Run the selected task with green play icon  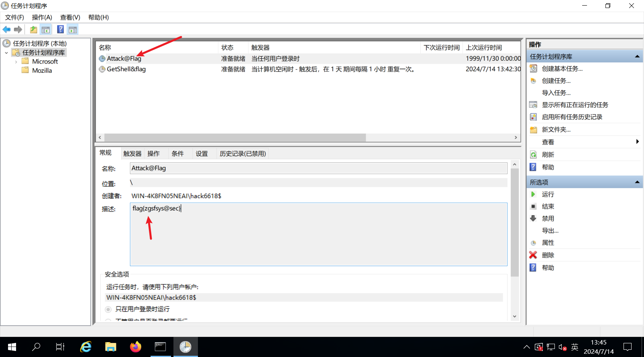pyautogui.click(x=533, y=194)
